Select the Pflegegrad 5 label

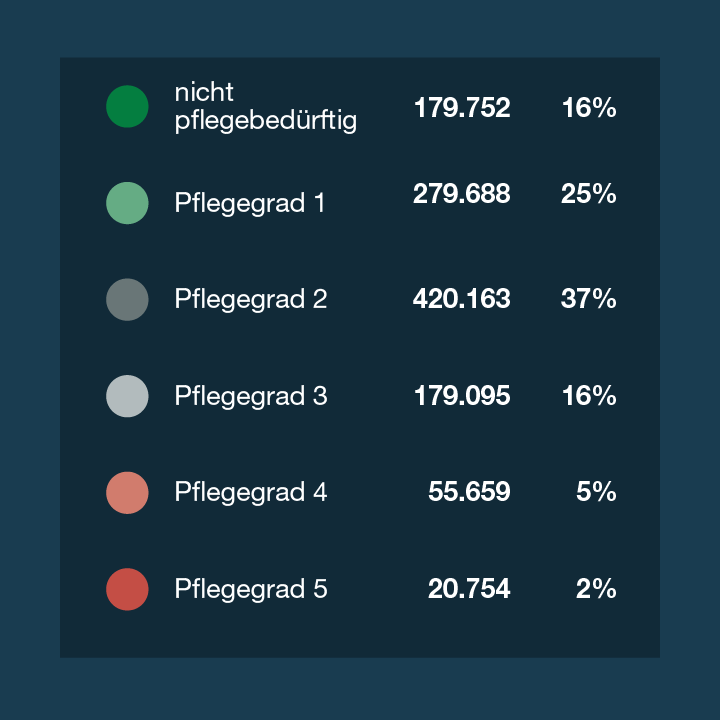pos(251,590)
